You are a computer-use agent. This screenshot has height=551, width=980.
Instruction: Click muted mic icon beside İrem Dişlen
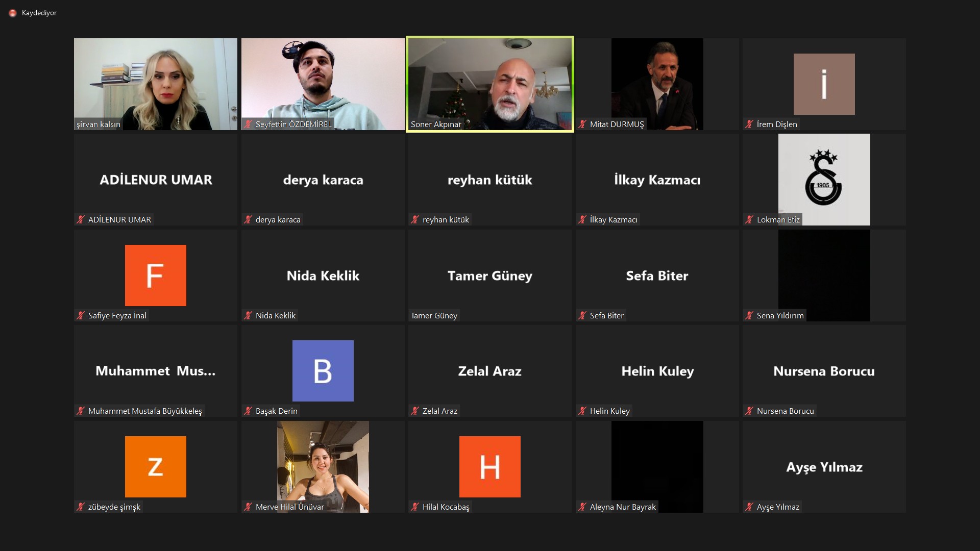(749, 124)
